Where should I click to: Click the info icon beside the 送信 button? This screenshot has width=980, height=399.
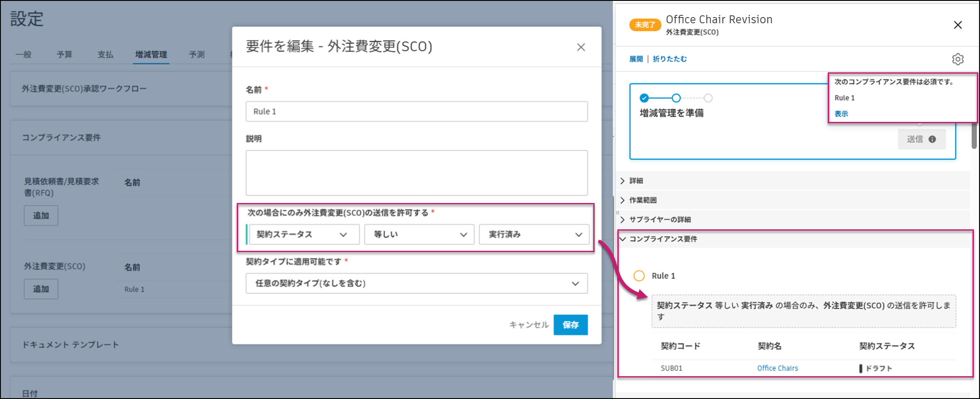pyautogui.click(x=933, y=139)
